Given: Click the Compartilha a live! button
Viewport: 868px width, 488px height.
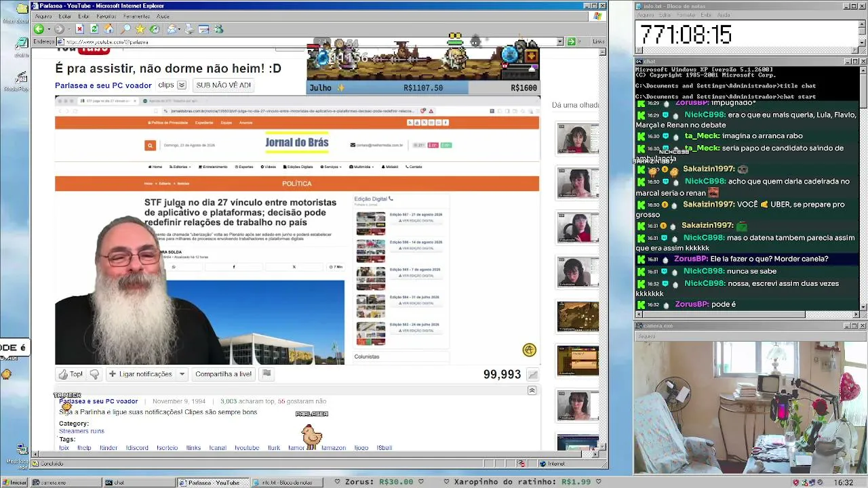Looking at the screenshot, I should click(223, 374).
